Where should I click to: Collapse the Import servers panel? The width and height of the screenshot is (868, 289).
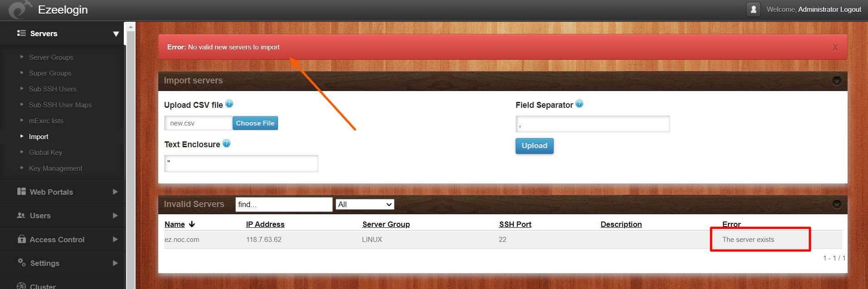pyautogui.click(x=837, y=81)
